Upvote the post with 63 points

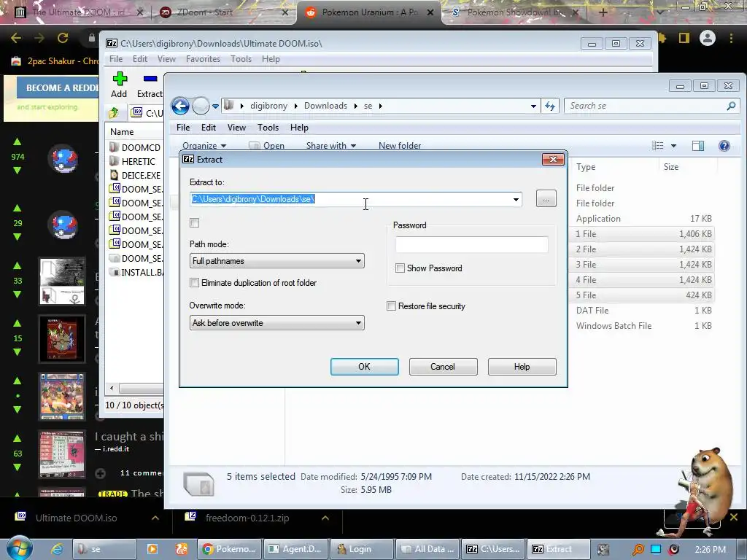coord(18,438)
